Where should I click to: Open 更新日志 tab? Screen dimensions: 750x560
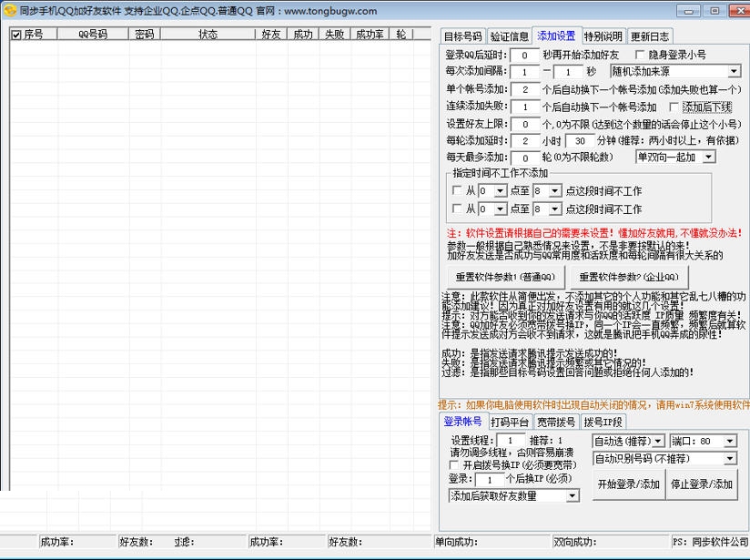click(650, 36)
